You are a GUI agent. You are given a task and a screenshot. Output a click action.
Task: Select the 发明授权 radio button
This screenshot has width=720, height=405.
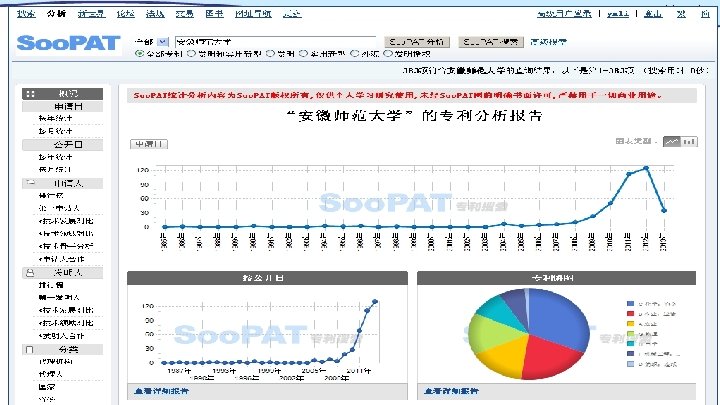click(388, 54)
